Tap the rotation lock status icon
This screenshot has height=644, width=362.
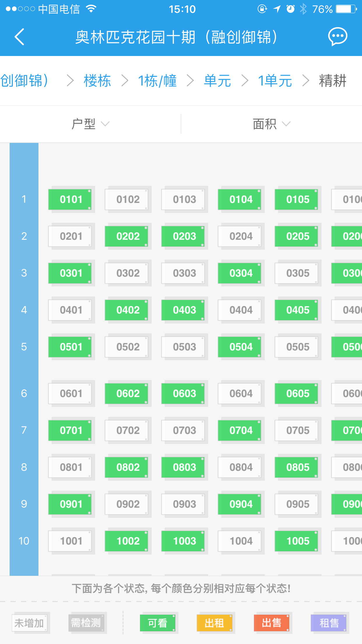click(x=262, y=9)
